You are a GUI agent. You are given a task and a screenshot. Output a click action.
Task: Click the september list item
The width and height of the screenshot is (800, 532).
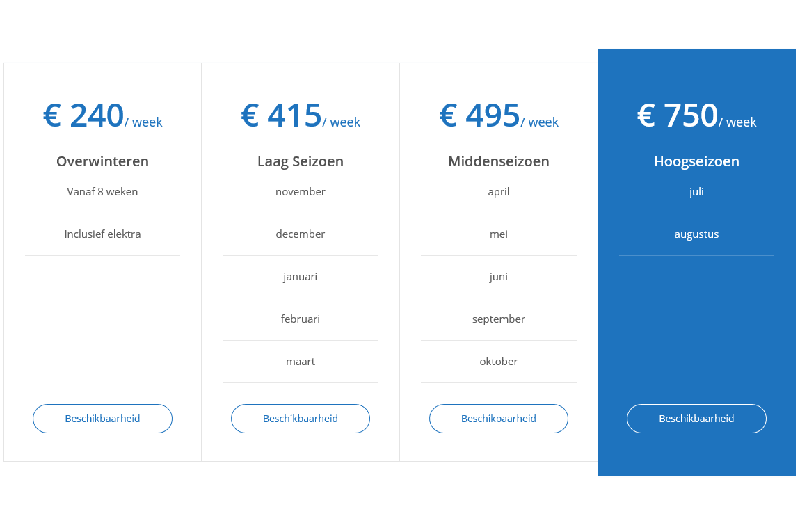click(499, 319)
